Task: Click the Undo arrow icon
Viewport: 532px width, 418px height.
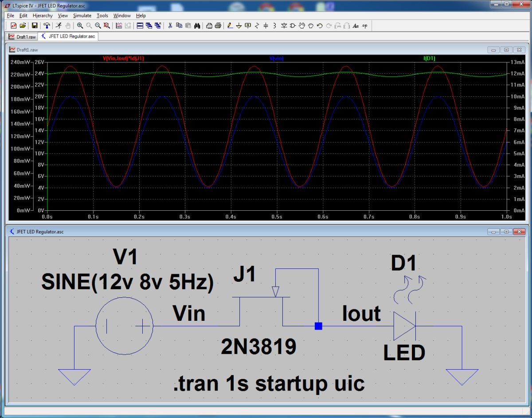Action: click(320, 26)
